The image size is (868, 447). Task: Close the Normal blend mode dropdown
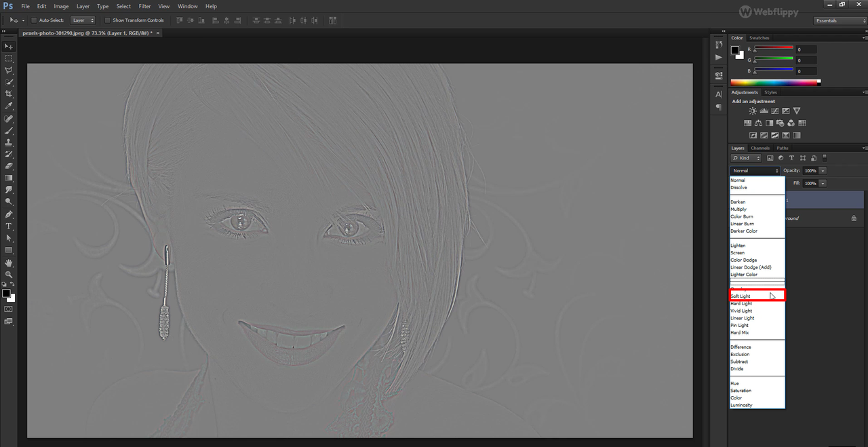point(755,170)
